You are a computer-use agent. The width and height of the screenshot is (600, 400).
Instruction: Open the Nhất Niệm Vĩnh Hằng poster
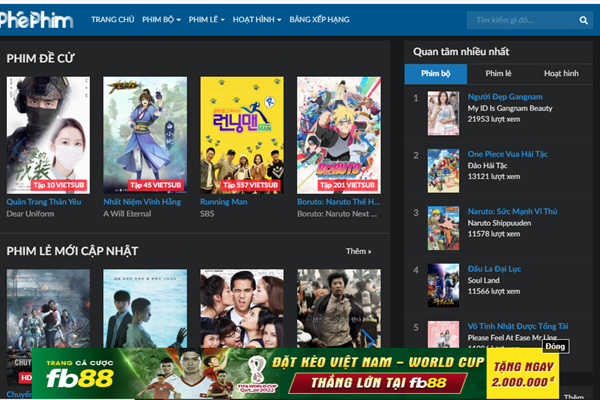145,135
